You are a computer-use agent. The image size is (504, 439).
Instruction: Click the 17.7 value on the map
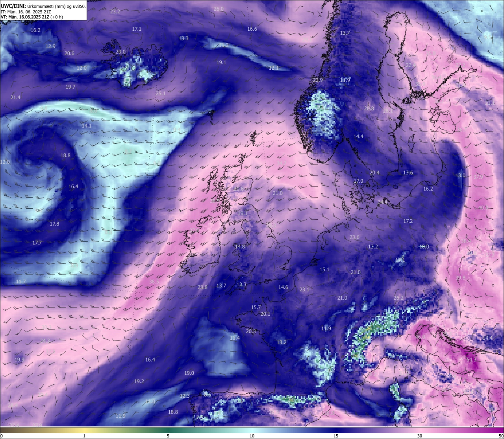[x=37, y=243]
